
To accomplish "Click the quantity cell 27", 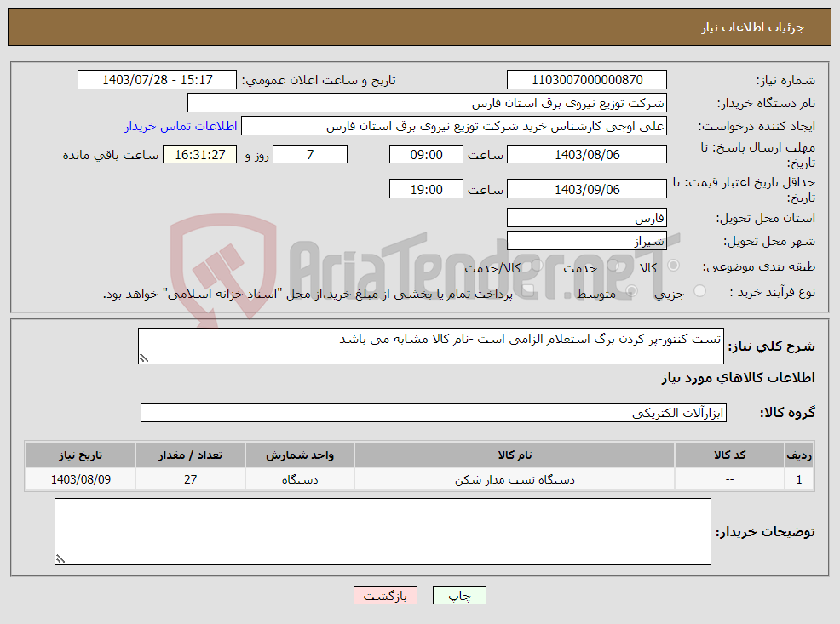I will point(190,479).
